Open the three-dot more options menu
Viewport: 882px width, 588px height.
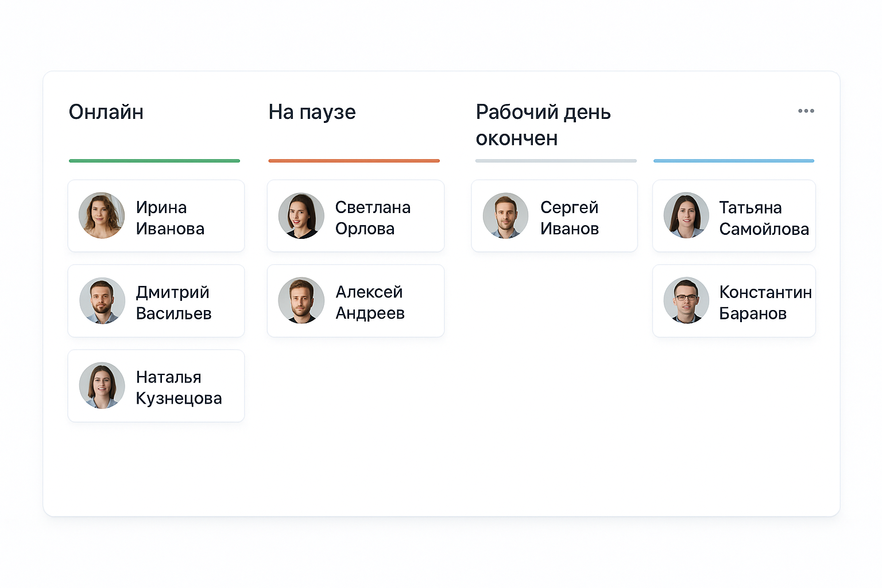[806, 111]
